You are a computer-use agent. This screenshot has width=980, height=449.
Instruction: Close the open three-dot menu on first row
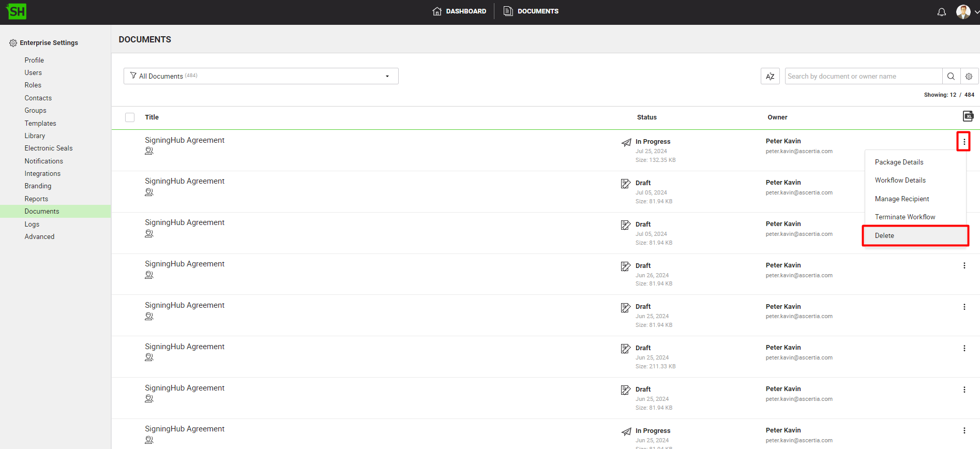[x=963, y=141]
